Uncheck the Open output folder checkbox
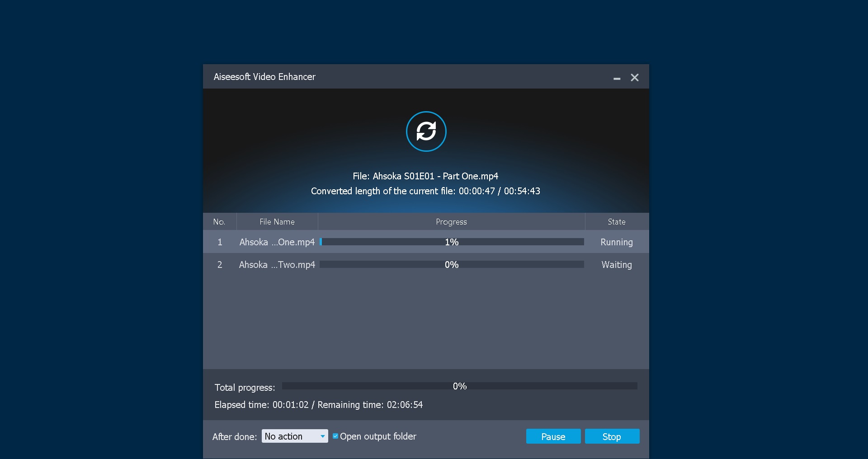The height and width of the screenshot is (459, 868). pyautogui.click(x=335, y=436)
